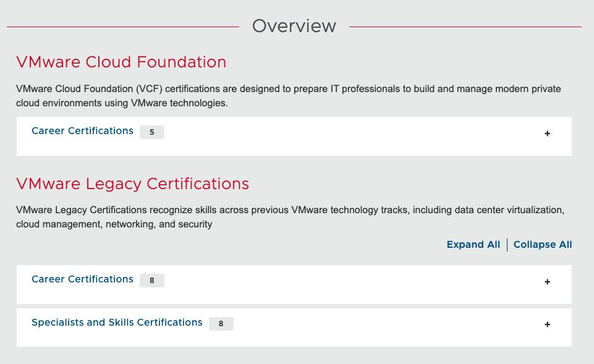The width and height of the screenshot is (594, 364).
Task: Open Specialists and Skills Certifications link
Action: point(117,323)
